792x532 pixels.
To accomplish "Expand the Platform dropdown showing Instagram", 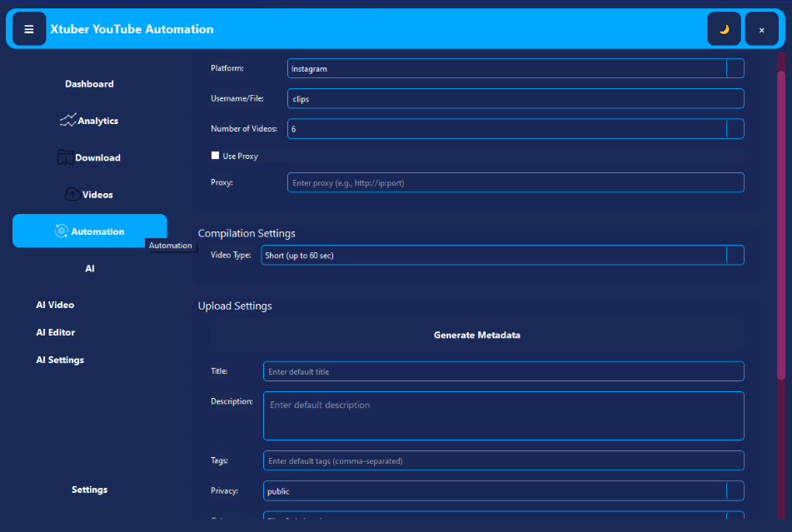I will tap(735, 69).
